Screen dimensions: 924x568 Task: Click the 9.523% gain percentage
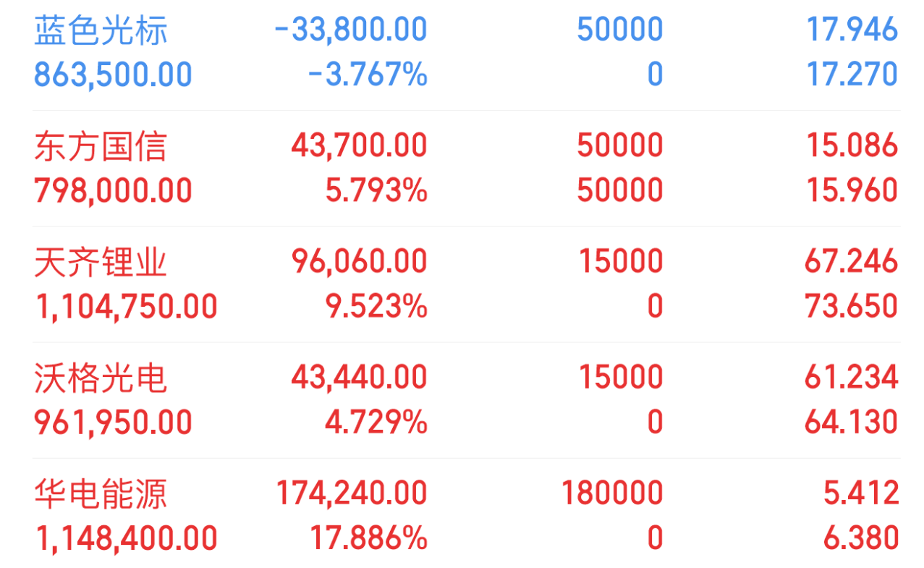pyautogui.click(x=376, y=307)
